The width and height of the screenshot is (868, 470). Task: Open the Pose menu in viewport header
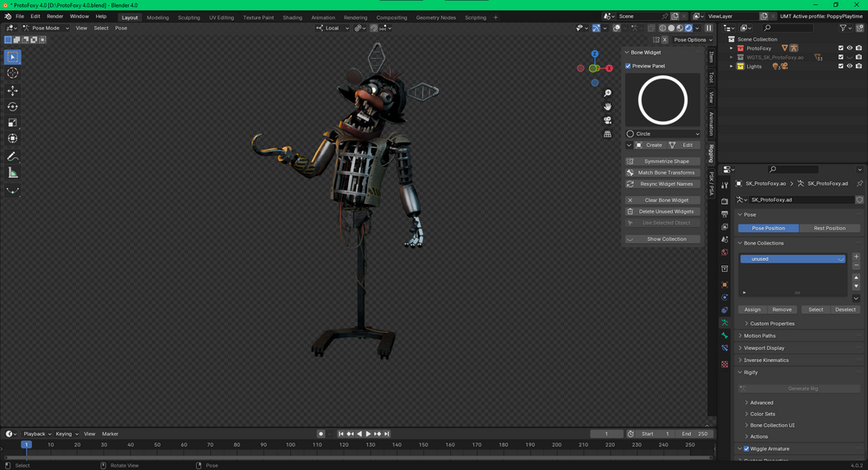pyautogui.click(x=121, y=29)
